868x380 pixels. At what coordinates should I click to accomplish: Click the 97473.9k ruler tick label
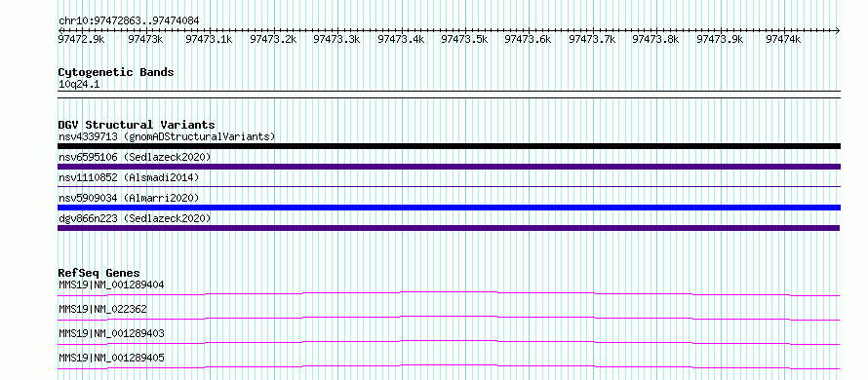720,39
